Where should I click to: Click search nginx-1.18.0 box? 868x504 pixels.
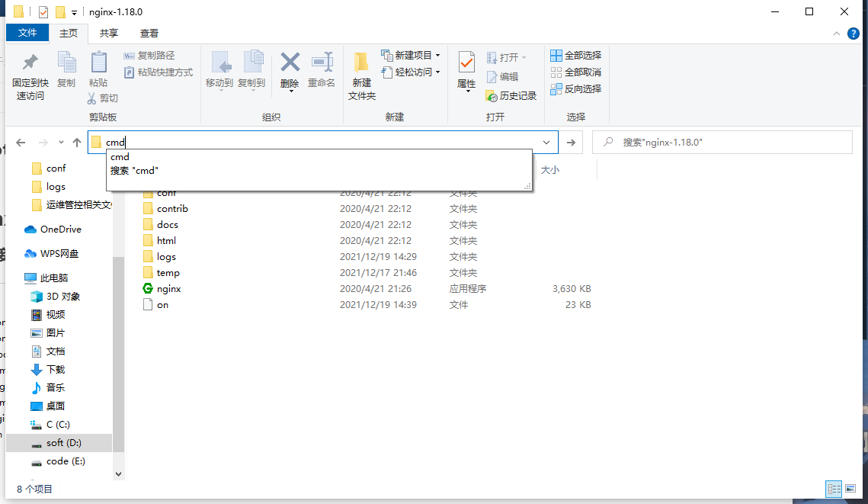click(x=722, y=143)
